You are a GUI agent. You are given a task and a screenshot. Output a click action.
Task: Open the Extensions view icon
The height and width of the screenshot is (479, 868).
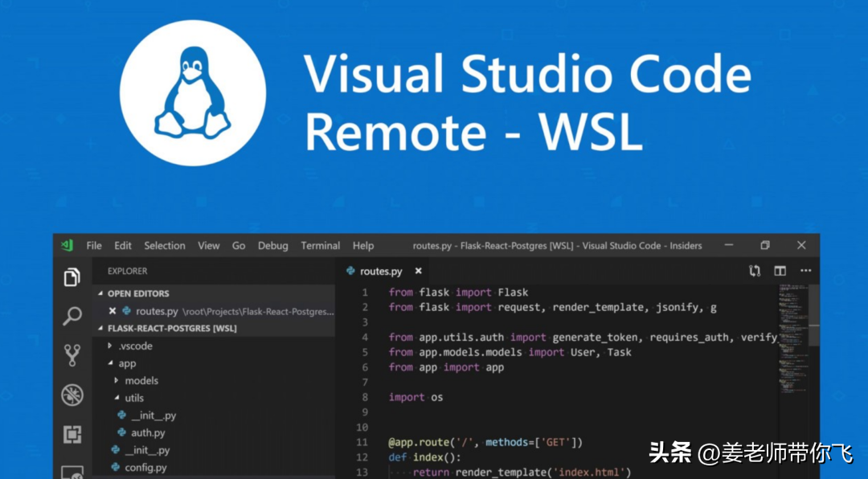[x=72, y=435]
